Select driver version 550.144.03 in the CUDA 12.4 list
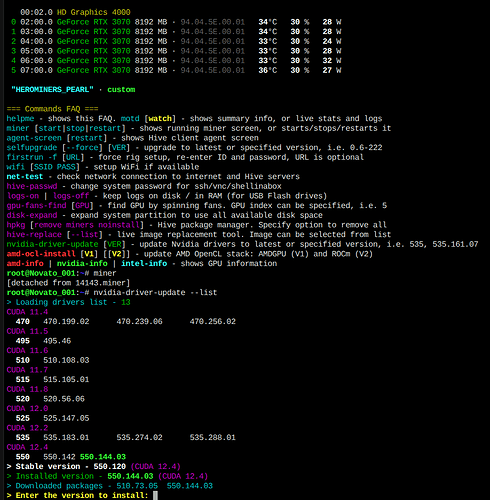Screen dimensions: 490x500 [x=103, y=457]
